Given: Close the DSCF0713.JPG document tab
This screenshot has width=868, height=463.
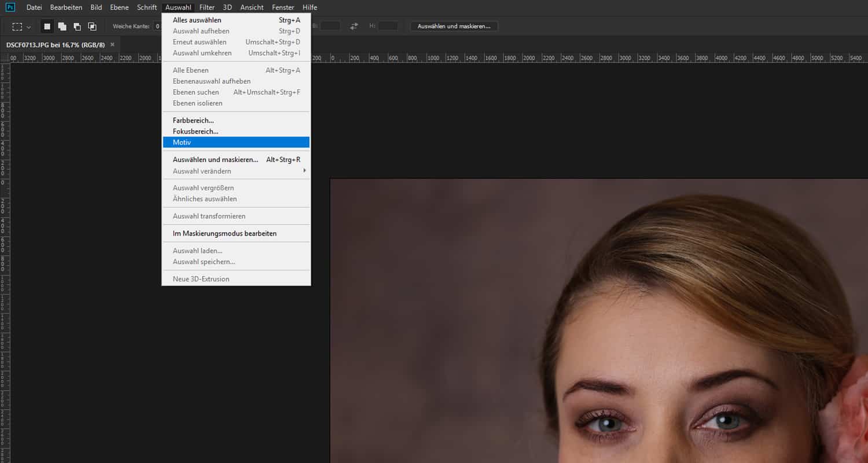Looking at the screenshot, I should 112,45.
